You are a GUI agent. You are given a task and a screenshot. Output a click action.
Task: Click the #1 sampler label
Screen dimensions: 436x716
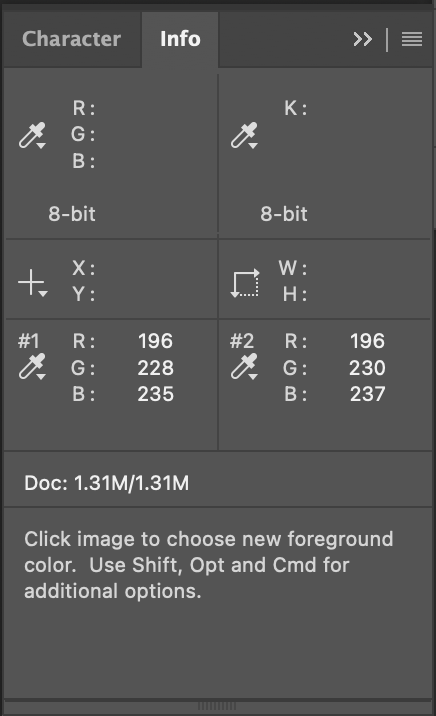click(29, 341)
